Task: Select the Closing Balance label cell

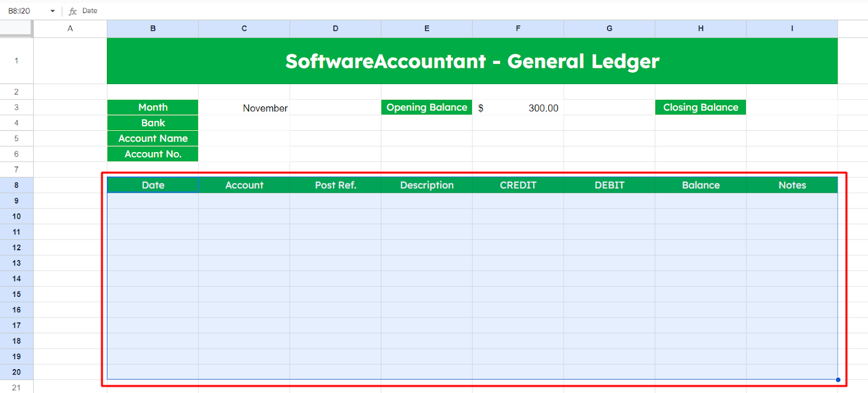Action: pos(701,107)
